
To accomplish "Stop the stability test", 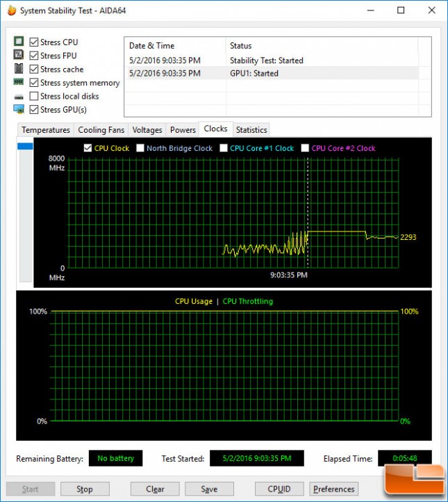I will 85,489.
